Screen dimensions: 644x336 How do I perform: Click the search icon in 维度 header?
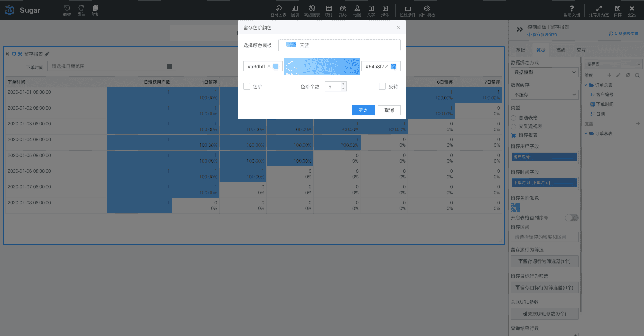pos(637,75)
